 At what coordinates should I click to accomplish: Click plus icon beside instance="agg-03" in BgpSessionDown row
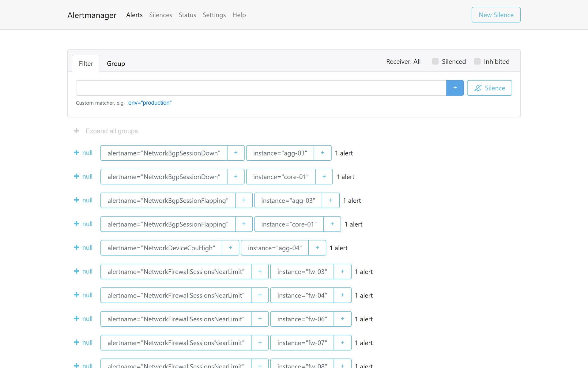pos(322,153)
